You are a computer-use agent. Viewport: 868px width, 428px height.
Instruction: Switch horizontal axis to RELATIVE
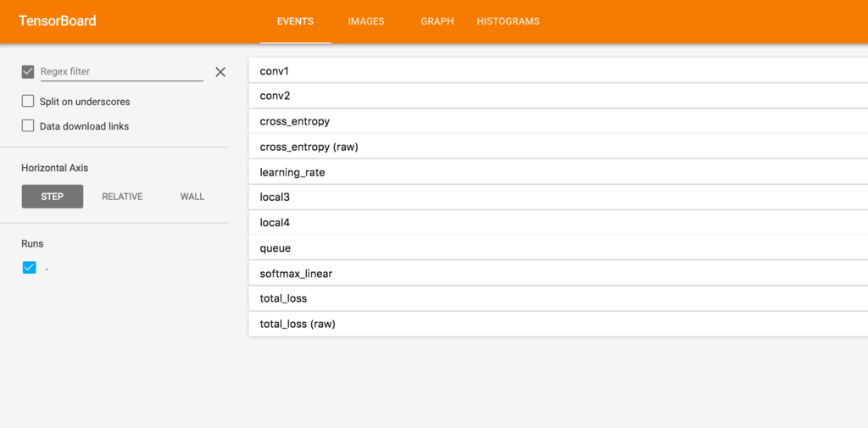[x=122, y=197]
